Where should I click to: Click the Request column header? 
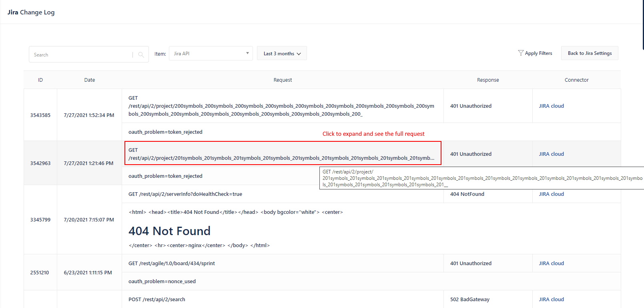[x=283, y=80]
